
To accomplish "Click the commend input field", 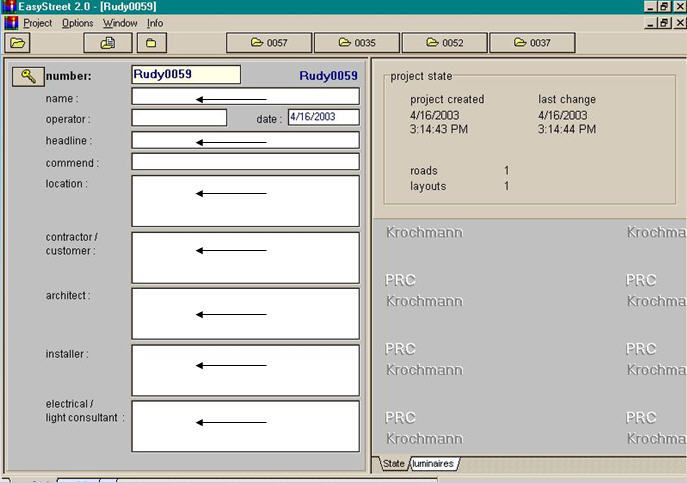I will pos(245,162).
